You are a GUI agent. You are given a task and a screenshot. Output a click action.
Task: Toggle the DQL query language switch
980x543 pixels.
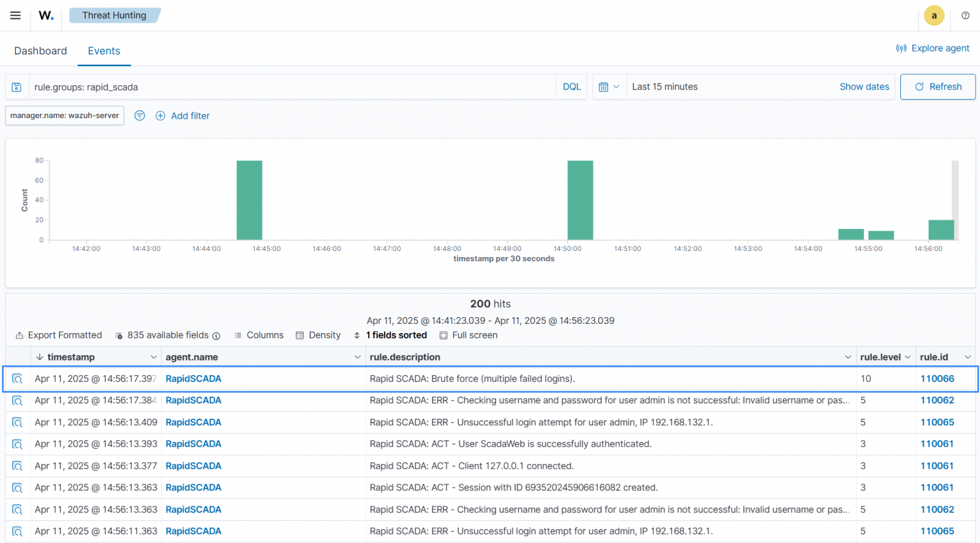click(571, 87)
